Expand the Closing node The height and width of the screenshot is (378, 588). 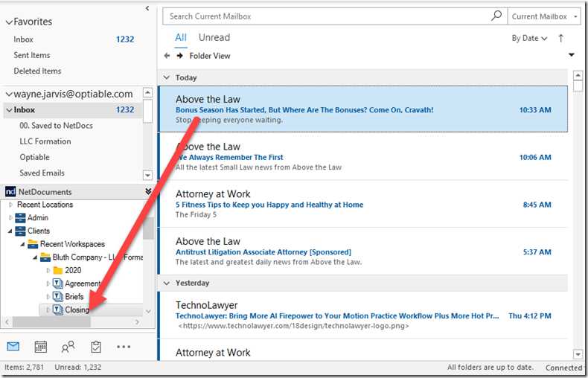point(48,310)
